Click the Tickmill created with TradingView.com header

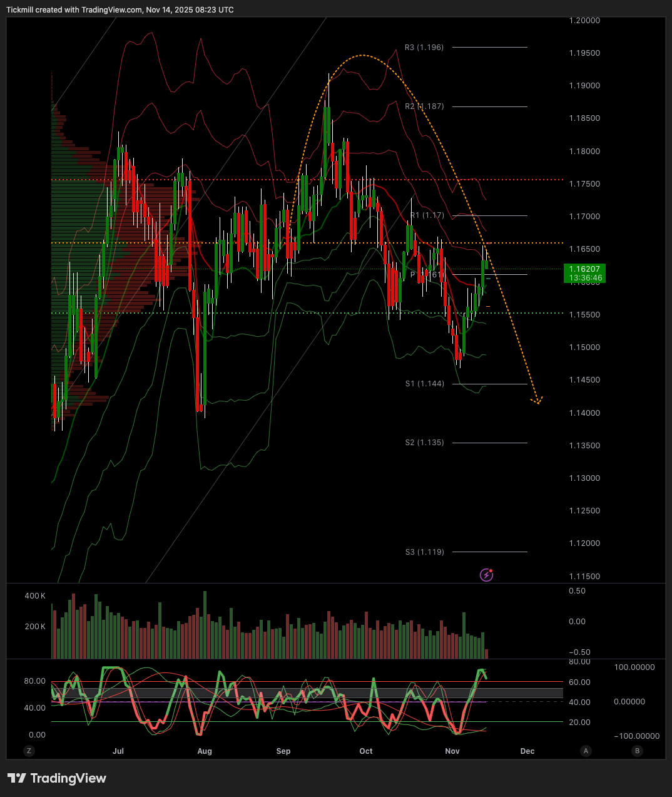[120, 10]
